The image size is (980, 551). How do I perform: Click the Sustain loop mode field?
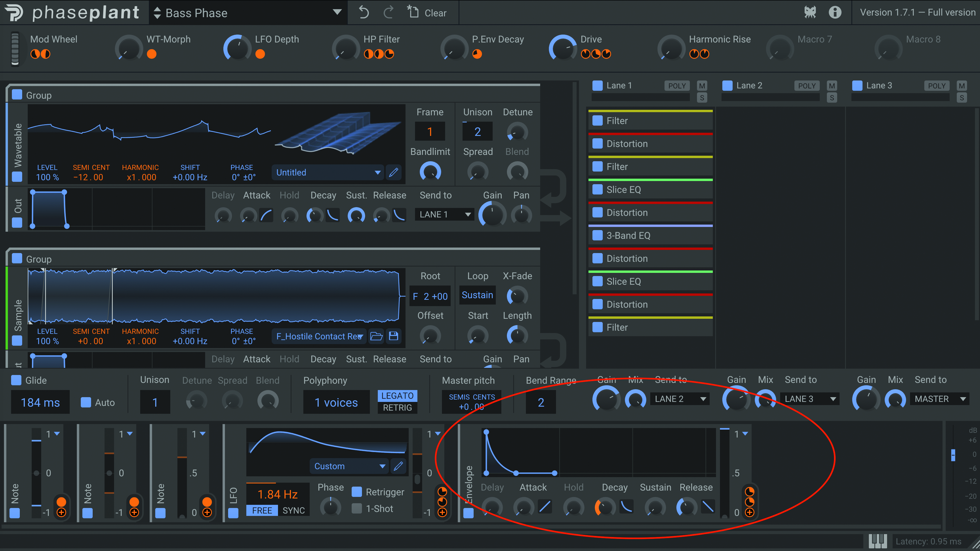coord(477,295)
